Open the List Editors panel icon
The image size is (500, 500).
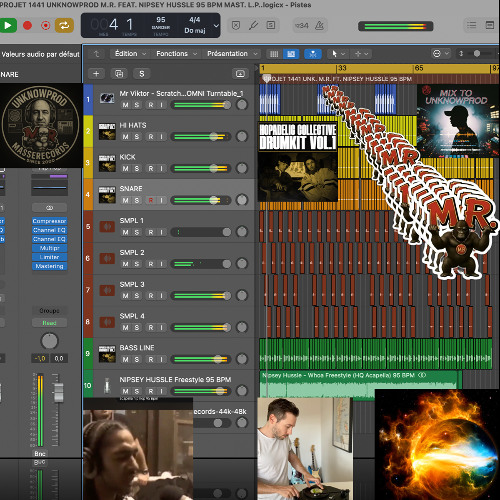[x=471, y=25]
